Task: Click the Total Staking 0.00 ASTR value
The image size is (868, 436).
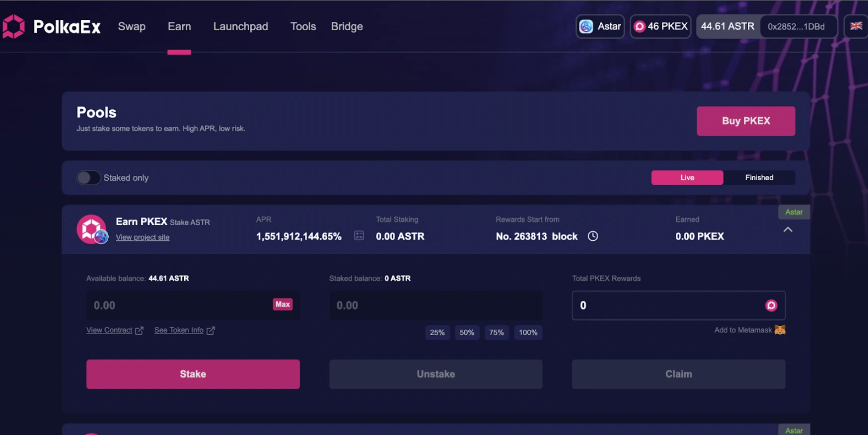Action: pos(400,236)
